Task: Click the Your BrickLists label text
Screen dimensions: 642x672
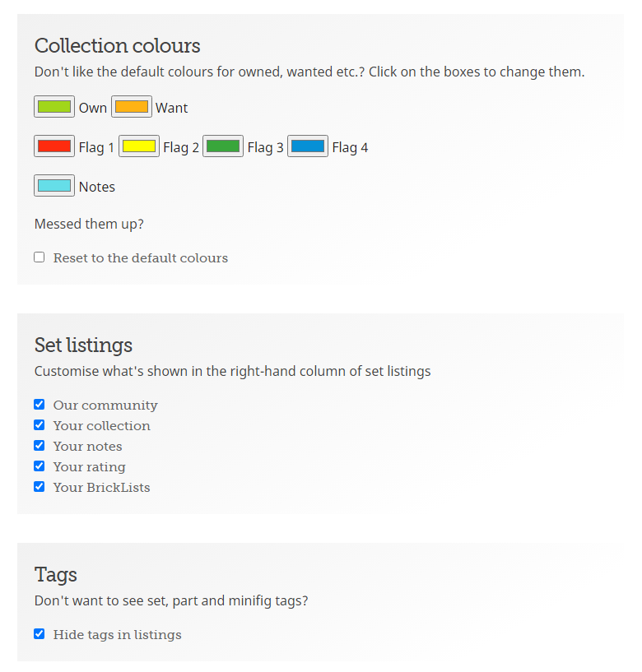Action: (x=102, y=488)
